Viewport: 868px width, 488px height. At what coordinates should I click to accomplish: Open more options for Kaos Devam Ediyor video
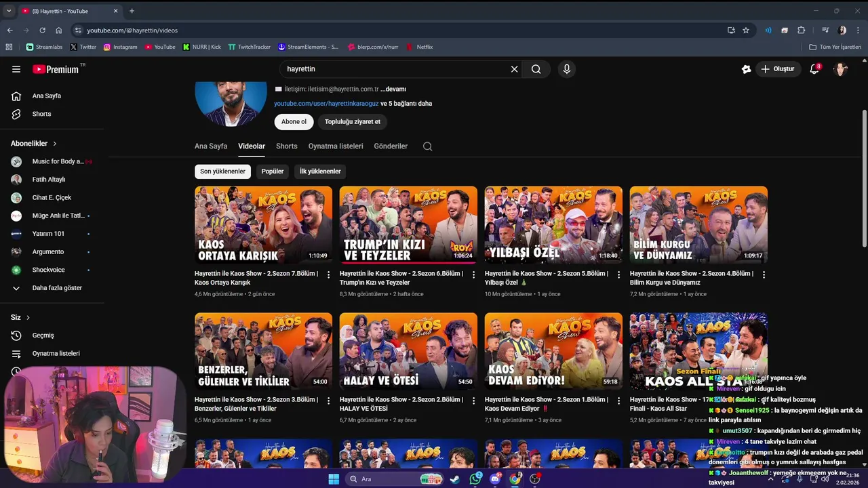click(618, 401)
